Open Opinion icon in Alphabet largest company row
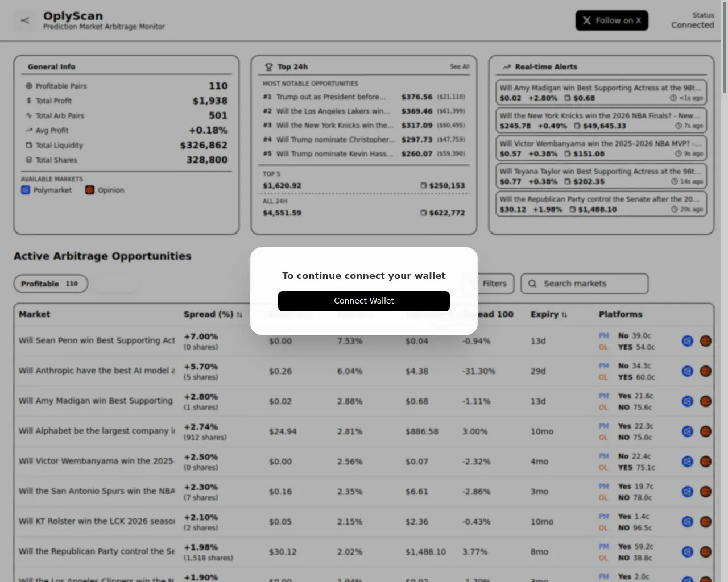 (706, 431)
